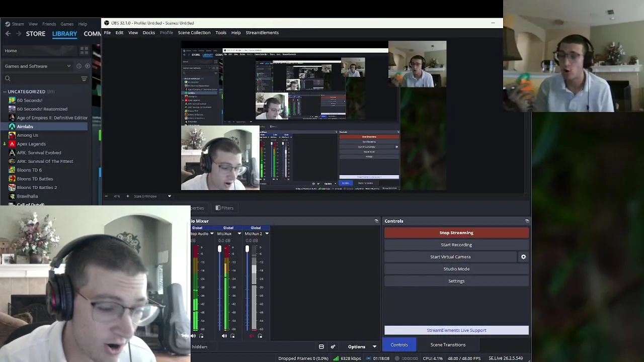Click the recording time status icon

(397, 358)
